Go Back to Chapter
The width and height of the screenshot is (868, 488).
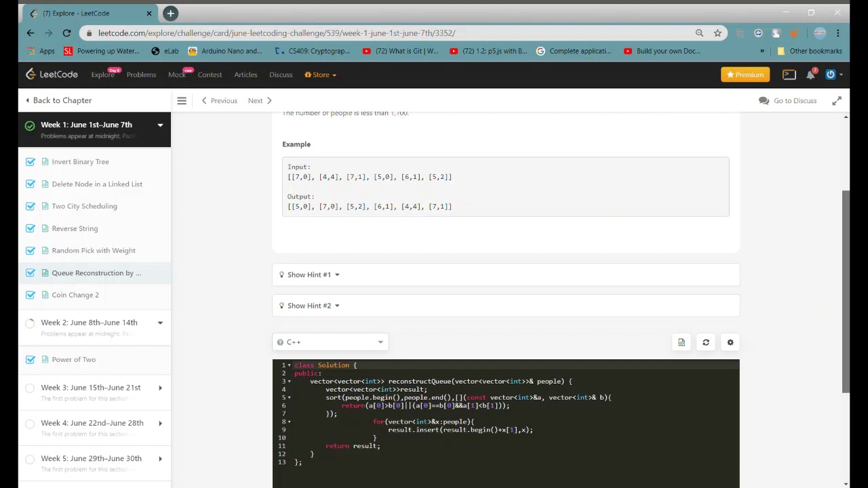(x=58, y=100)
